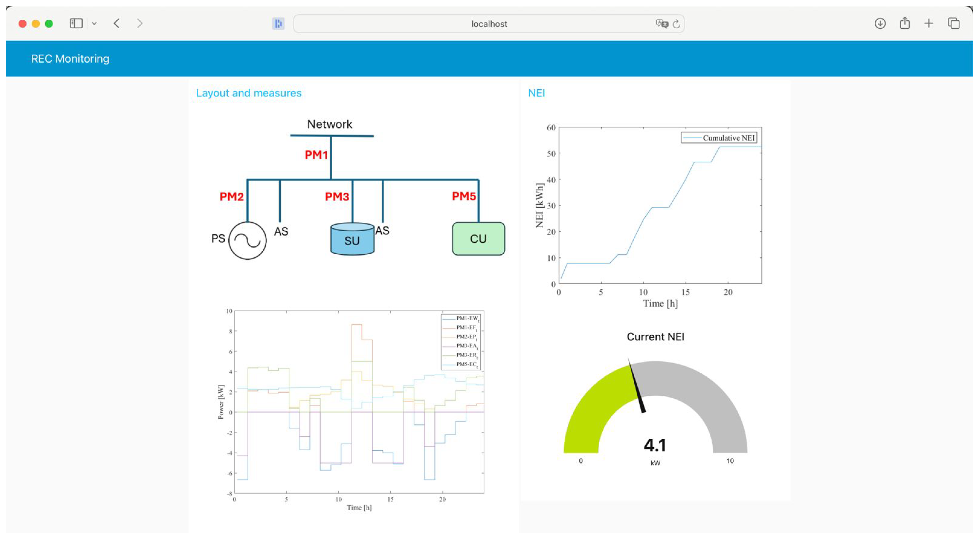Click the Layout and measures heading

[x=248, y=93]
